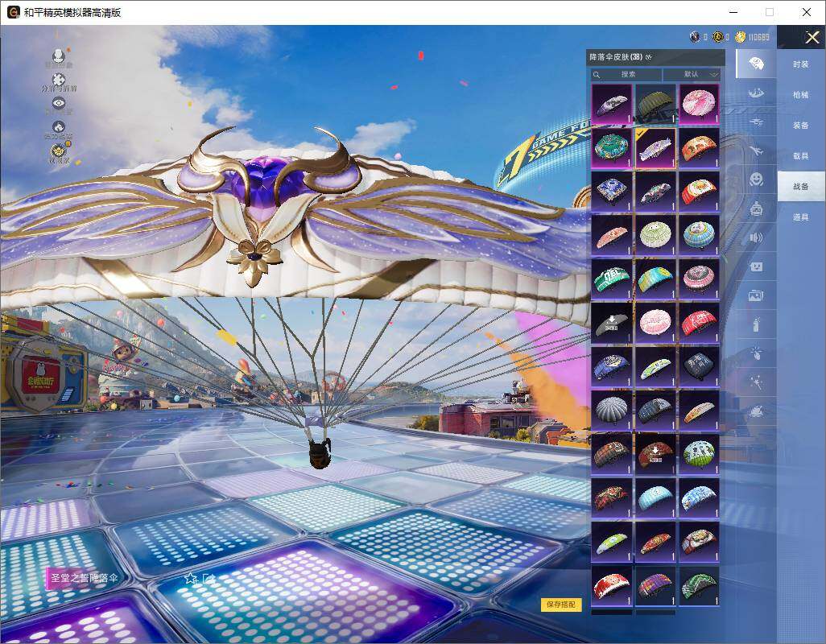
Task: Close the wardrobe with the X button
Action: (812, 38)
